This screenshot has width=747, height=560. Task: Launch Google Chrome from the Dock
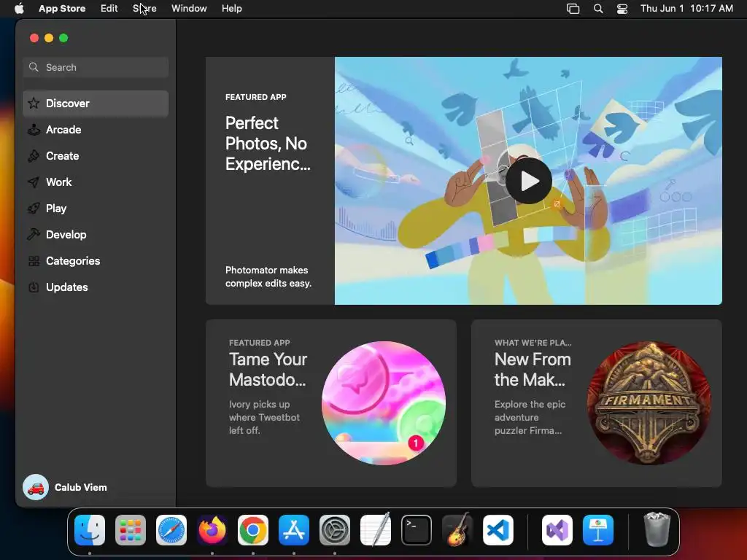(x=253, y=530)
